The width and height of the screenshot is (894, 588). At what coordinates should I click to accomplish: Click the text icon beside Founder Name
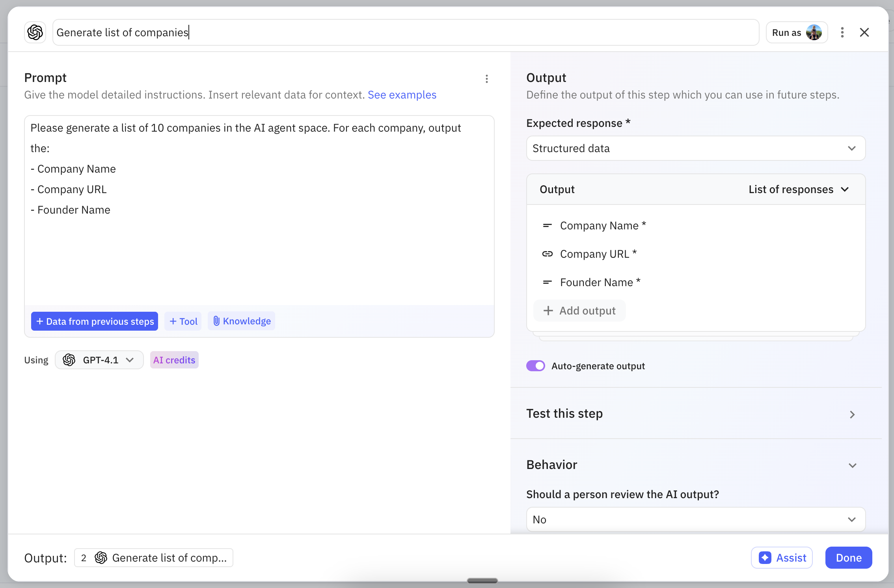tap(547, 282)
